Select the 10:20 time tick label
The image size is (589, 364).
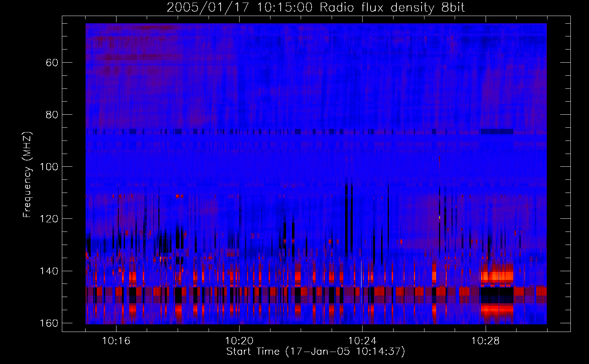pyautogui.click(x=239, y=341)
